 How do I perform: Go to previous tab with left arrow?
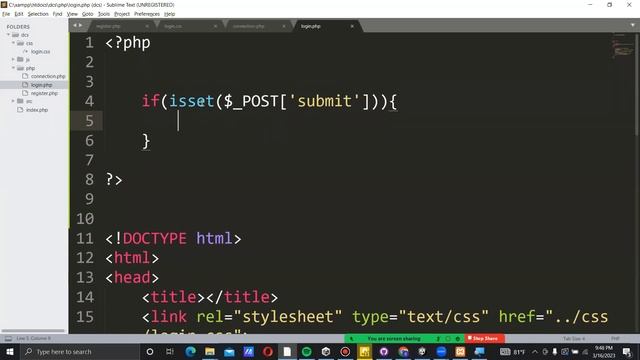(x=75, y=25)
